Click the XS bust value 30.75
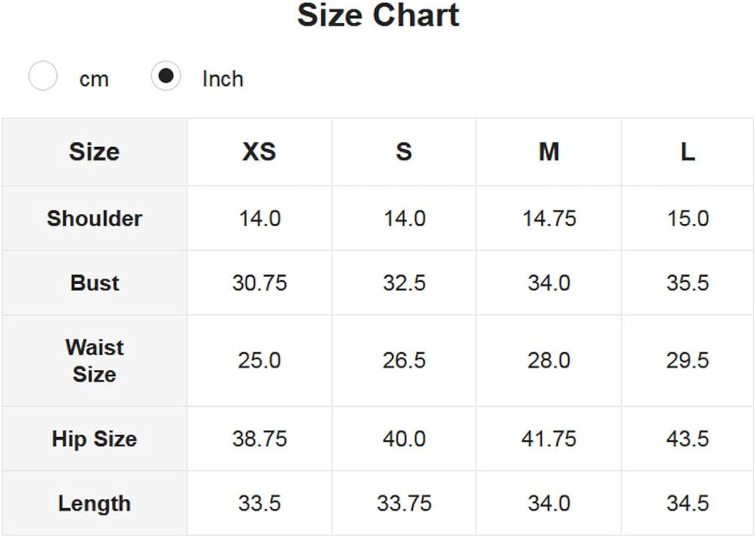756x538 pixels. pyautogui.click(x=259, y=283)
